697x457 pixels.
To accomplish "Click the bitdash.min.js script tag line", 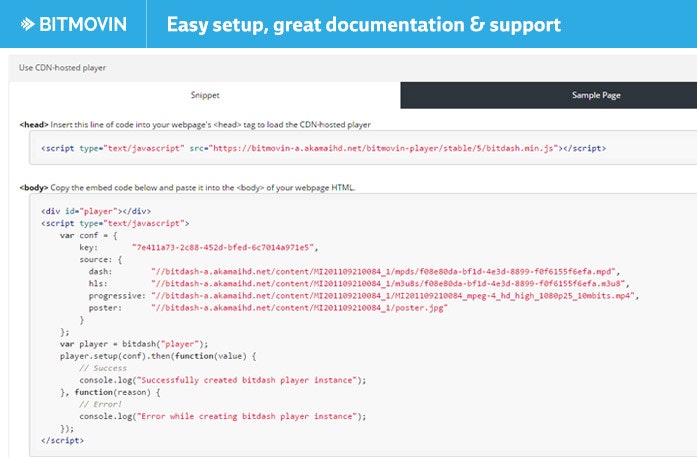I will pyautogui.click(x=323, y=148).
